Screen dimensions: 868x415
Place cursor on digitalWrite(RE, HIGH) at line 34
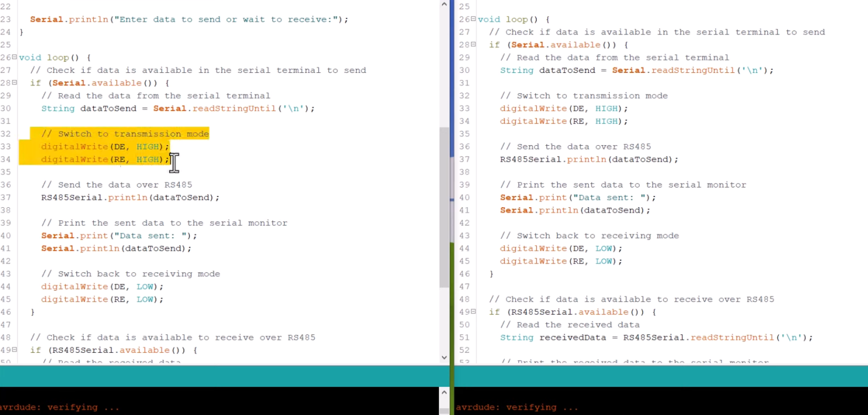(x=102, y=159)
